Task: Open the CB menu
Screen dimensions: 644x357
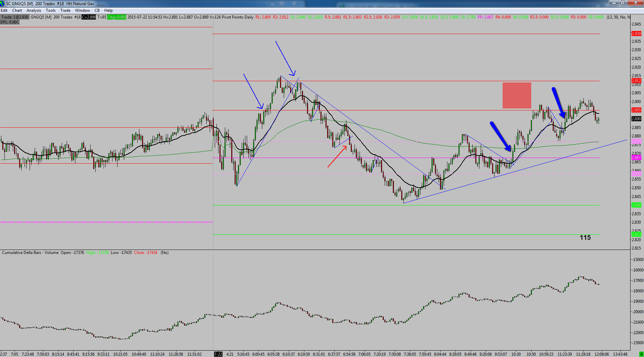Action: tap(97, 10)
